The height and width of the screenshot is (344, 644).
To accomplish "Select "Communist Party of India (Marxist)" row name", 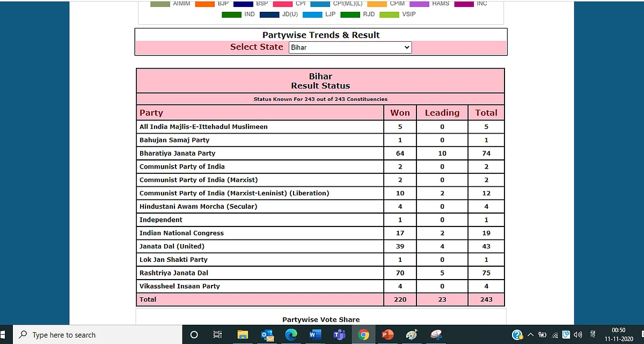I will click(199, 180).
